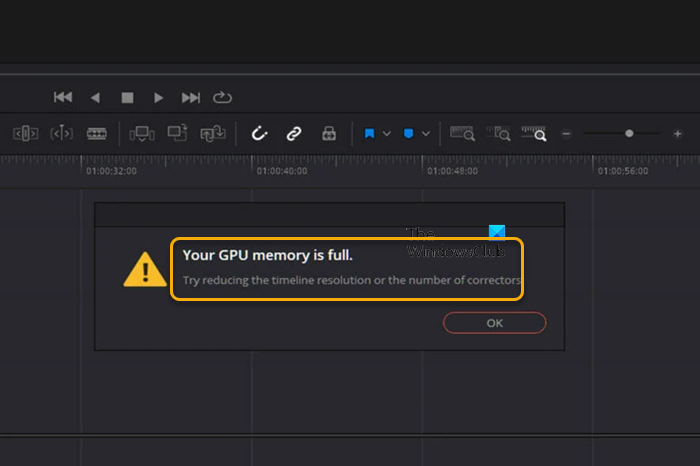
Task: Play the timeline forward
Action: click(158, 97)
